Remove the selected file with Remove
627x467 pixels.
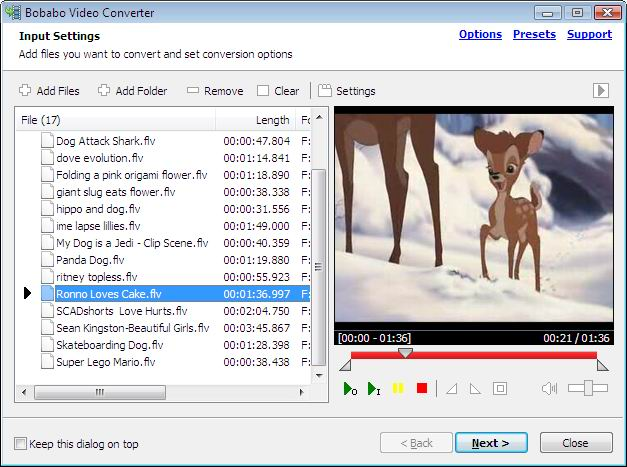[x=215, y=91]
